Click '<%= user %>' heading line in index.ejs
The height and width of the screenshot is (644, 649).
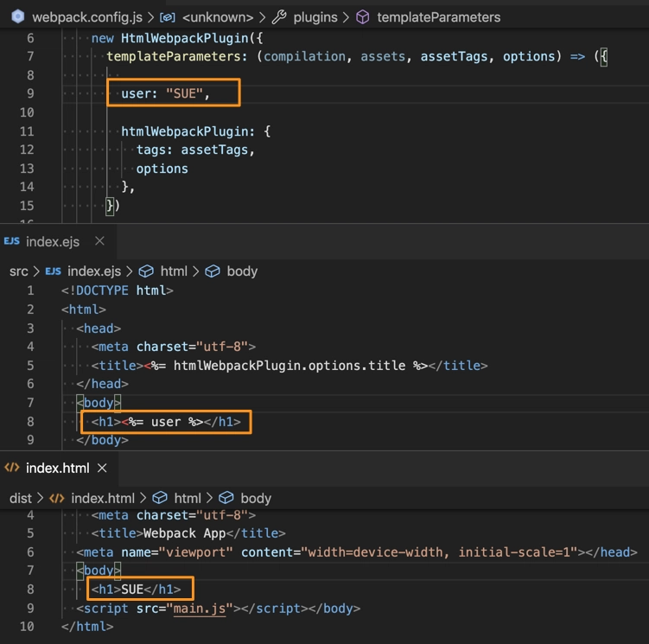click(166, 422)
